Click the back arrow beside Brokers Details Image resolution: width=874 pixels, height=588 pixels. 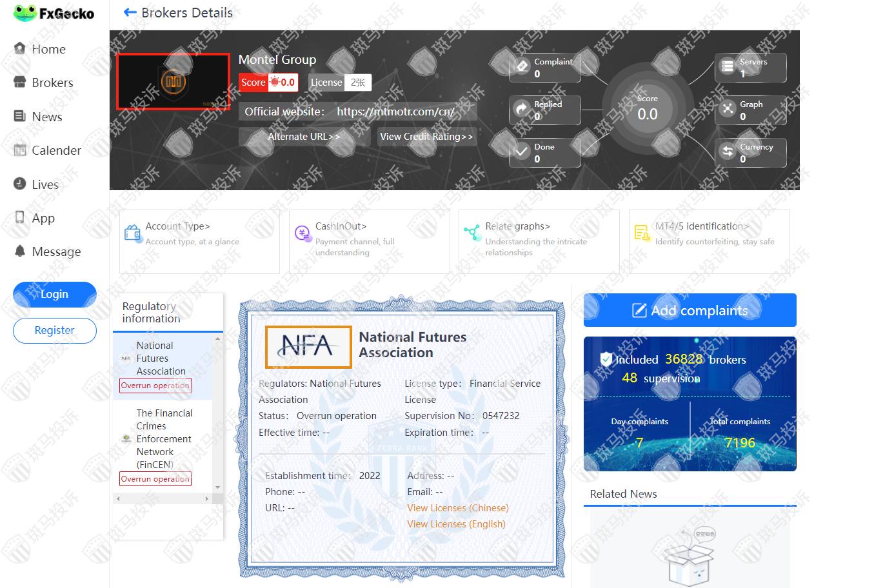point(130,13)
